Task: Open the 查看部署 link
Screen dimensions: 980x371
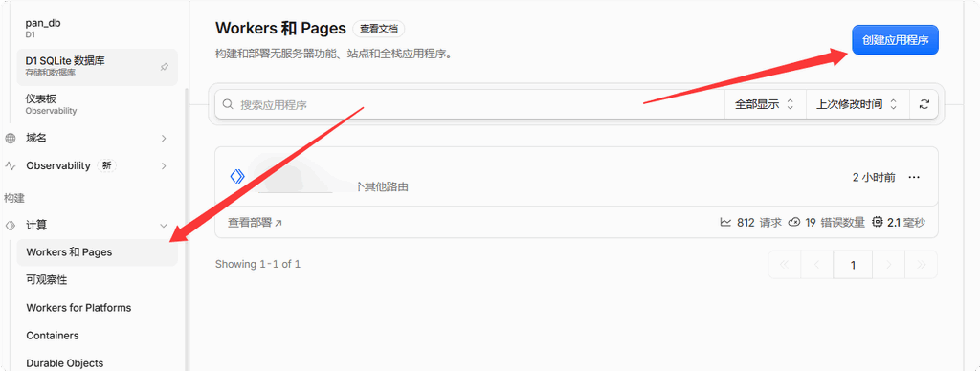Action: coord(255,223)
